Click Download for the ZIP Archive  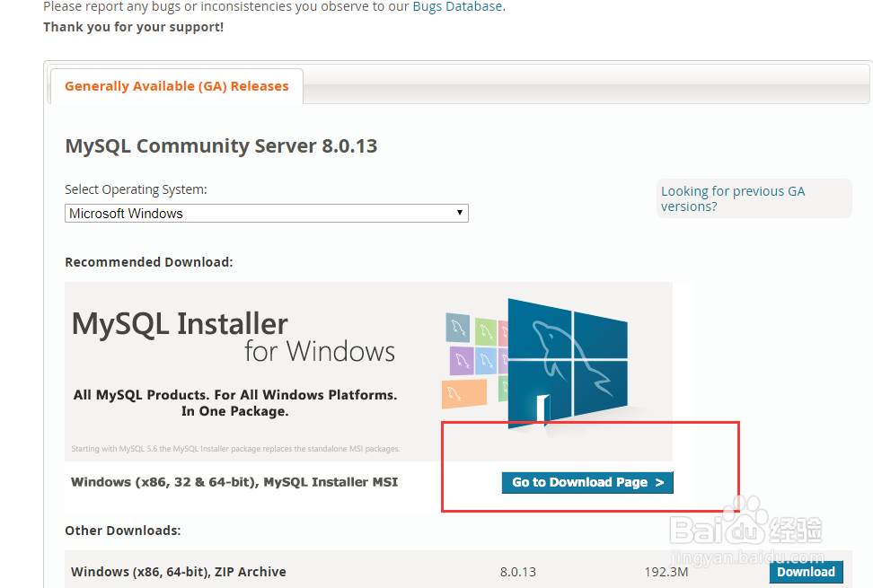[x=806, y=572]
